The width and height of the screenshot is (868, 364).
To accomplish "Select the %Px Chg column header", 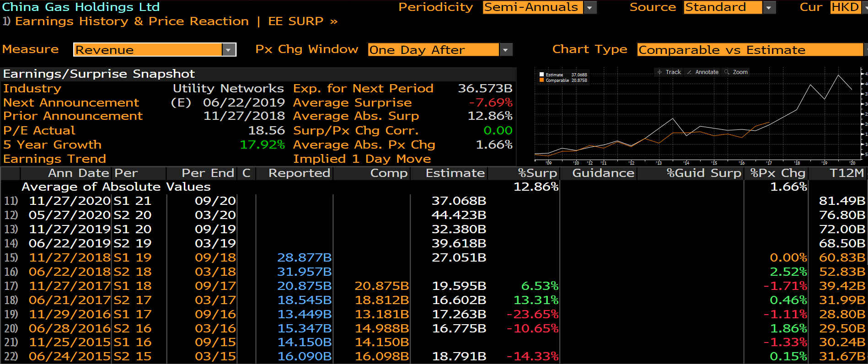I will [777, 173].
